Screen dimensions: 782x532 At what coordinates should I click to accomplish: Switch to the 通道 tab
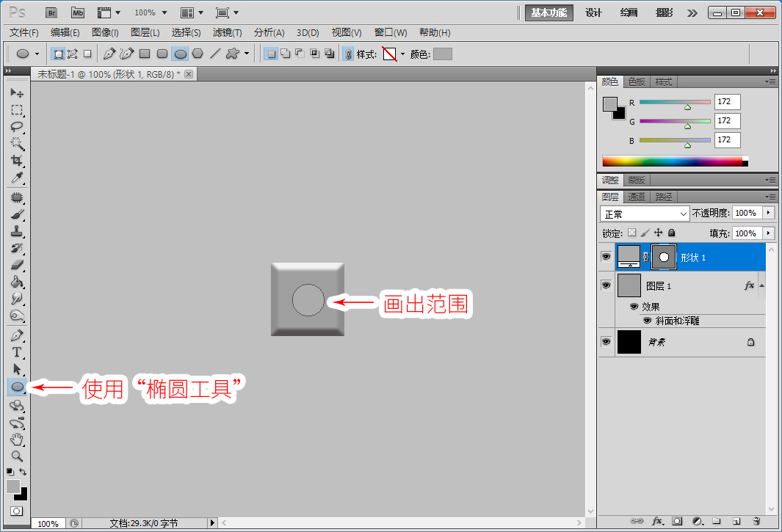pyautogui.click(x=637, y=197)
